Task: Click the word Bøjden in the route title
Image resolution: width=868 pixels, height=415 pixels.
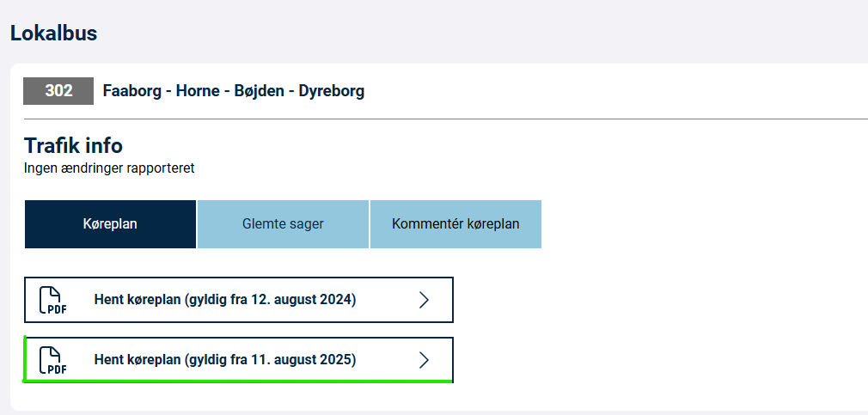Action: (x=260, y=91)
